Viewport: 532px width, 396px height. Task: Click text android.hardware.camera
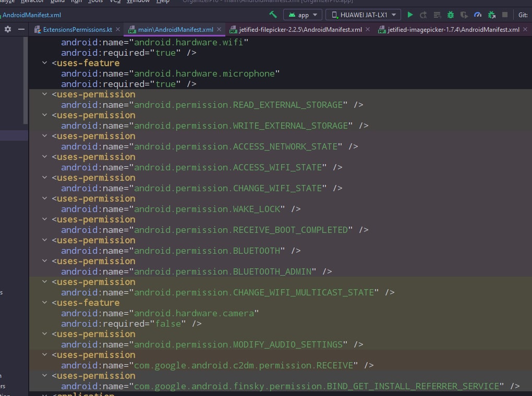(194, 314)
